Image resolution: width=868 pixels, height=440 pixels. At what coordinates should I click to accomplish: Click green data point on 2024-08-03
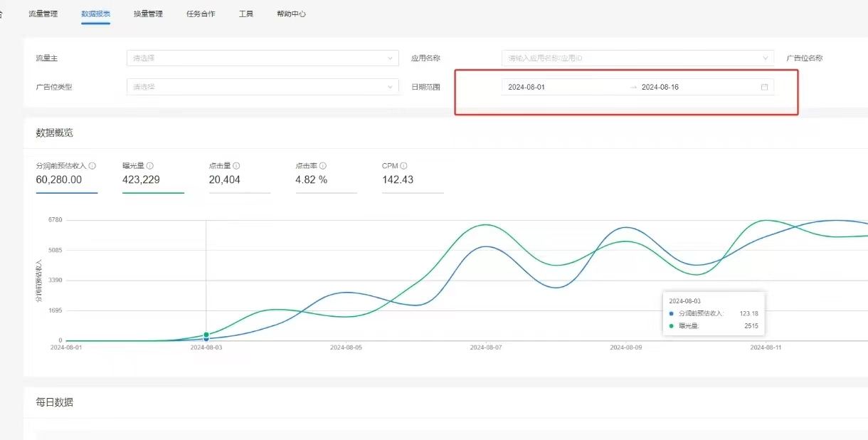(x=206, y=335)
